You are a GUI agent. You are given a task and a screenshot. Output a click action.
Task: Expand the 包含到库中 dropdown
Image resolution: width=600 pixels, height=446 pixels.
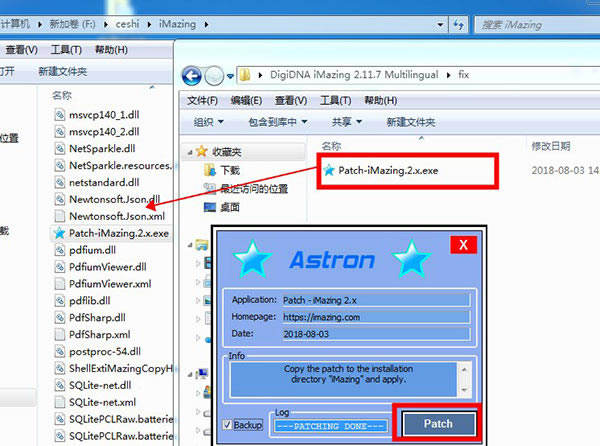[x=277, y=122]
